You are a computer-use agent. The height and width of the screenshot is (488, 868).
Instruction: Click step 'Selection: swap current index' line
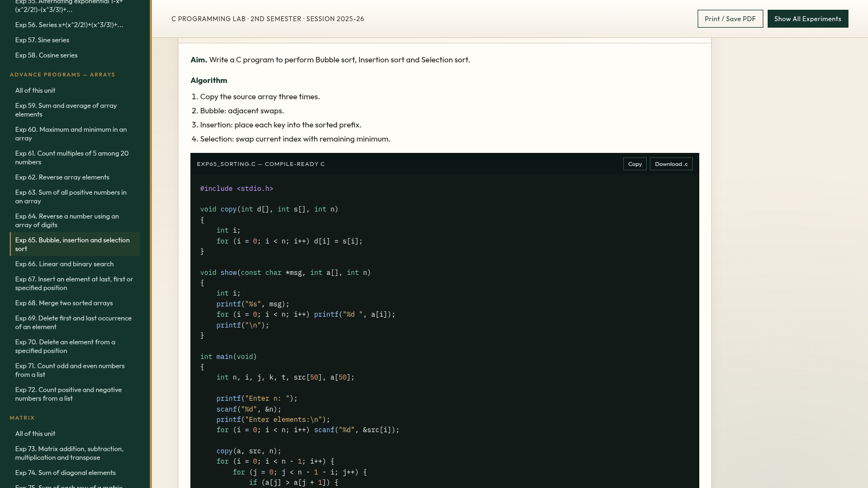coord(295,139)
